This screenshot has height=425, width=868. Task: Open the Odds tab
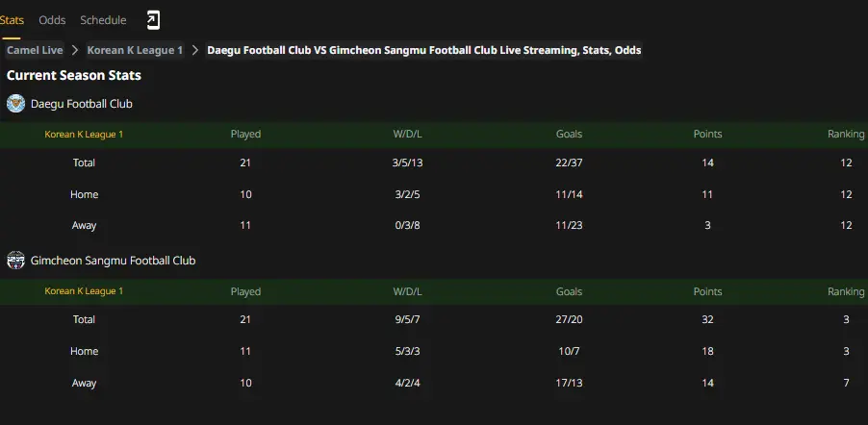point(52,20)
